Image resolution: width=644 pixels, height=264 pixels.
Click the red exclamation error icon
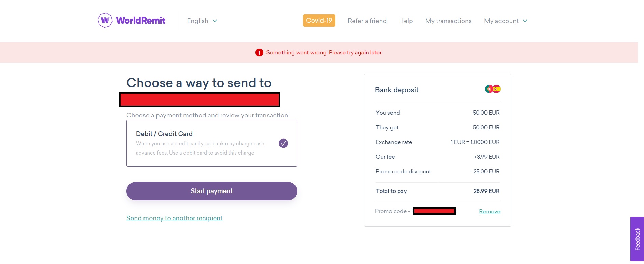pyautogui.click(x=259, y=53)
